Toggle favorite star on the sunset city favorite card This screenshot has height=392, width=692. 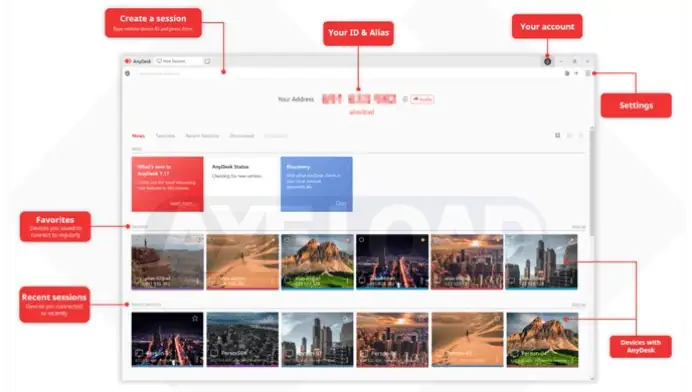coord(498,240)
